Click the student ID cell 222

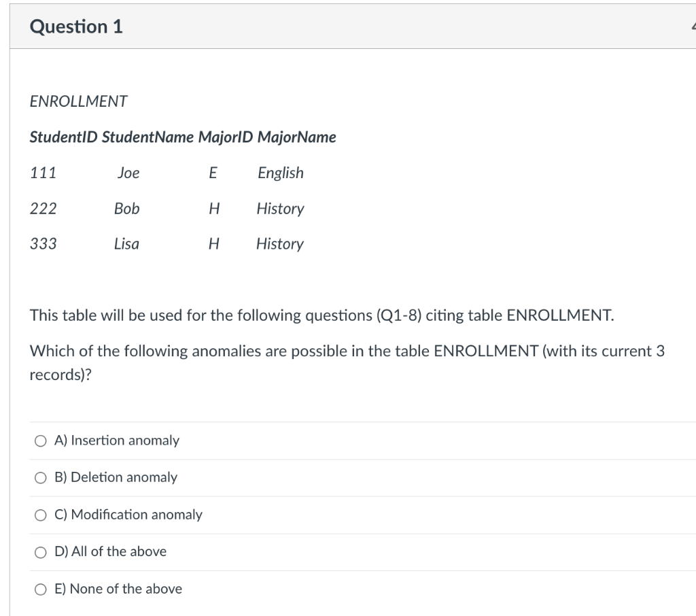43,208
